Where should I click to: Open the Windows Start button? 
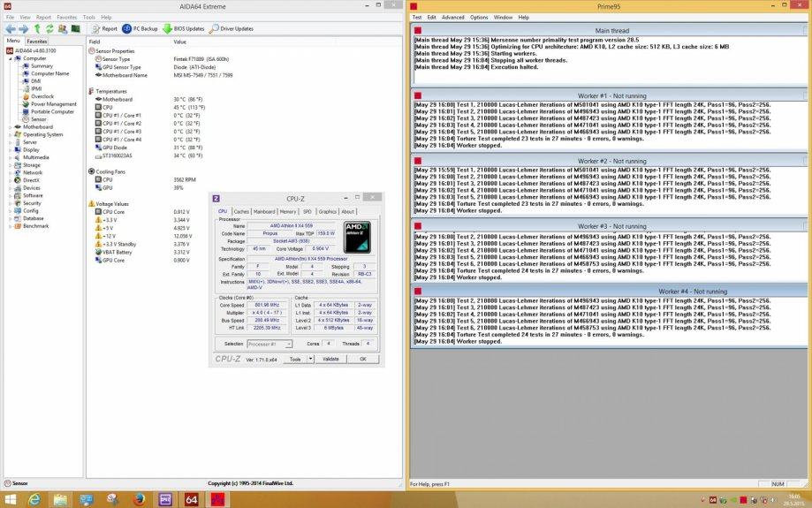(10, 500)
